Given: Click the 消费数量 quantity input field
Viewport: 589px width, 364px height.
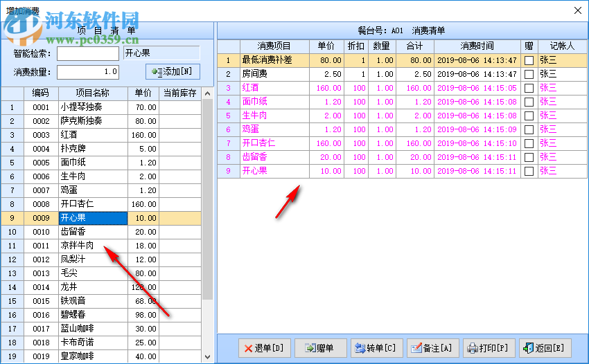Looking at the screenshot, I should 88,72.
